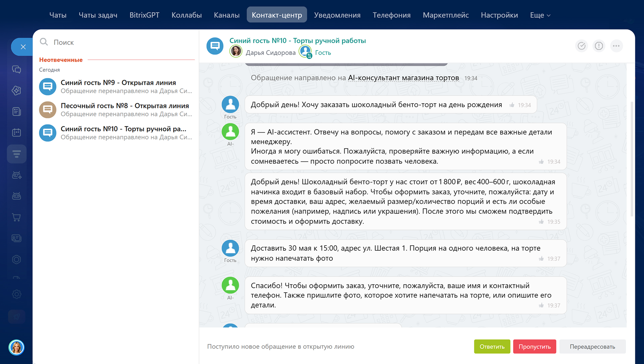The width and height of the screenshot is (644, 364).
Task: Click the Переадресовать button
Action: (592, 347)
